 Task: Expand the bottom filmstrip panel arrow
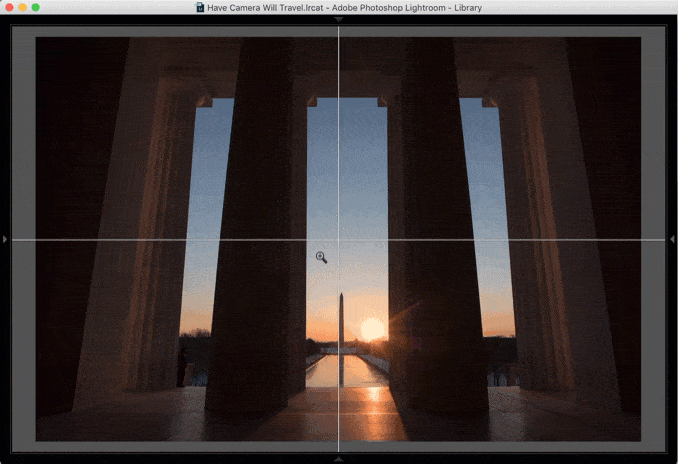pos(339,459)
